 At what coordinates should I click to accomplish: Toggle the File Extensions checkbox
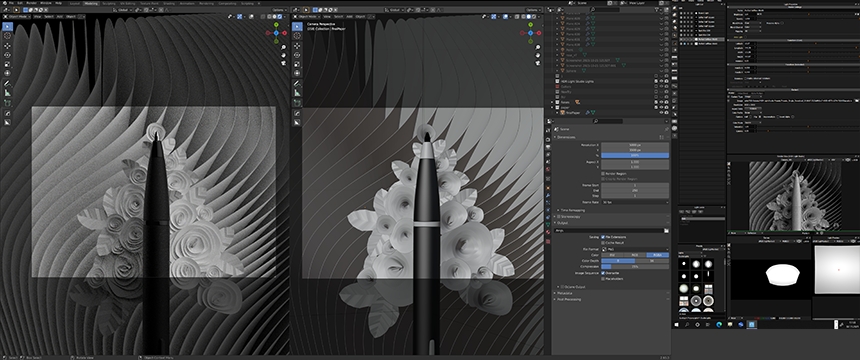pyautogui.click(x=603, y=237)
